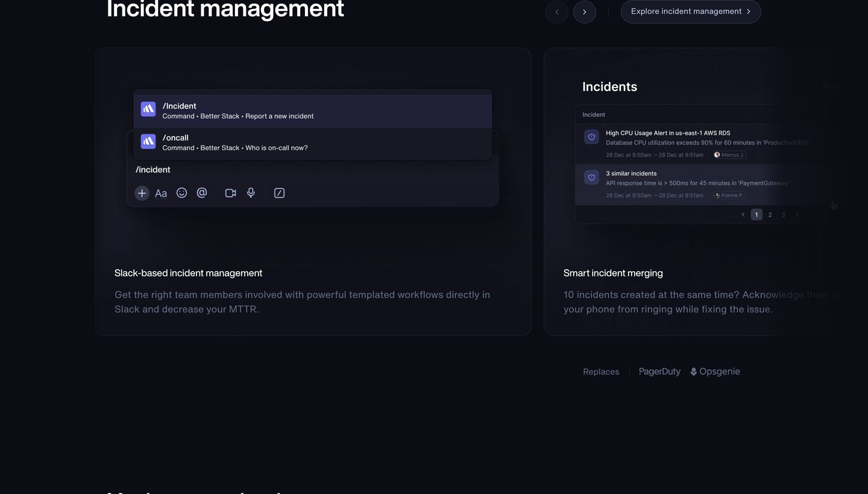Click 'Get the right team members' description
The image size is (868, 494).
[303, 302]
